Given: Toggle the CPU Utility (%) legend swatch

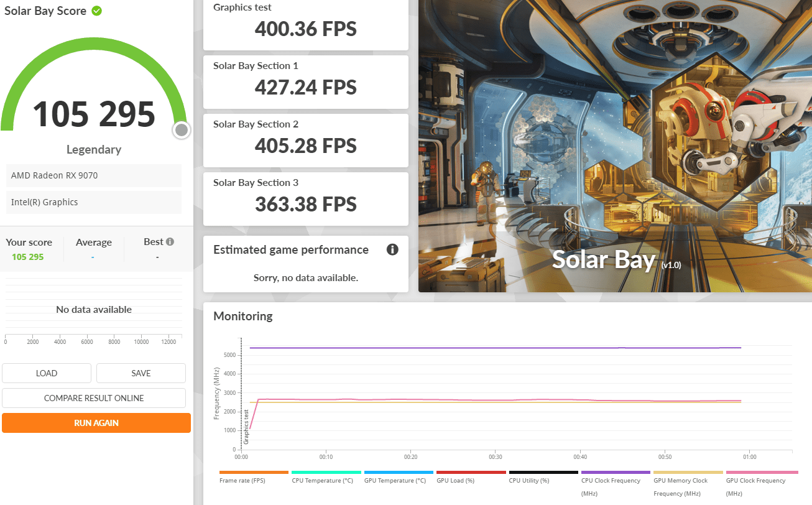Looking at the screenshot, I should [x=543, y=473].
